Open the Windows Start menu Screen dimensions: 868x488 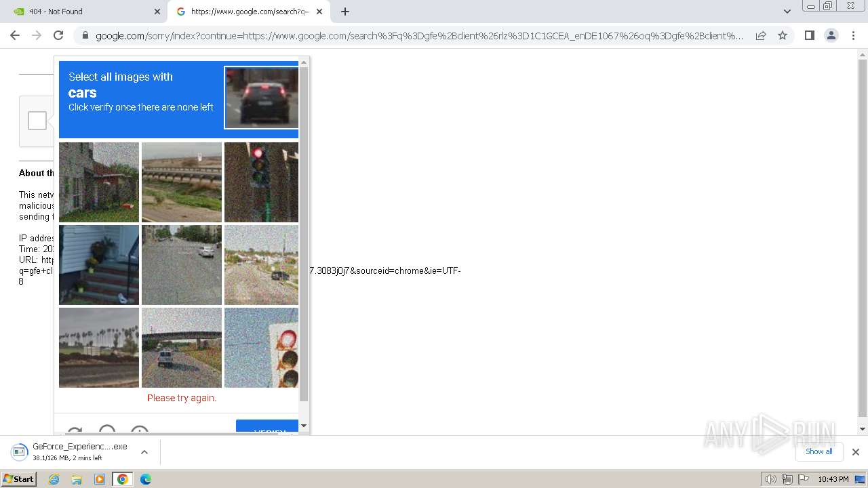[x=18, y=479]
